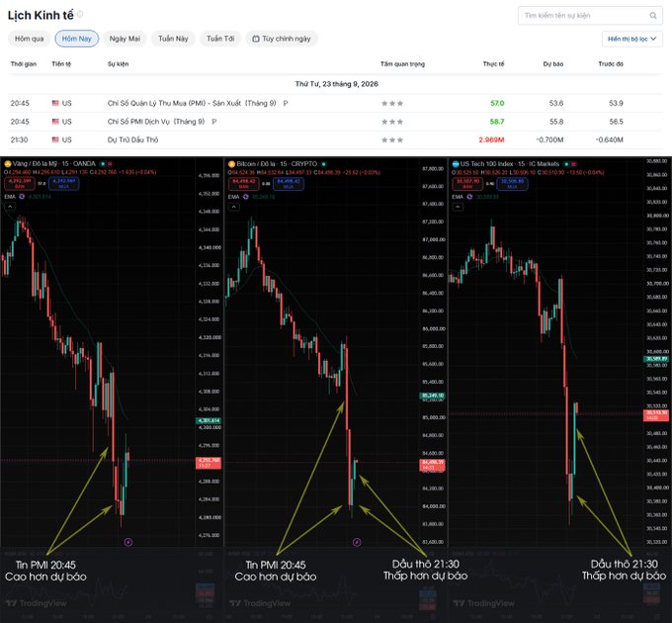Select the Tuần Này tab
Viewport: 672px width, 623px height.
(x=173, y=39)
